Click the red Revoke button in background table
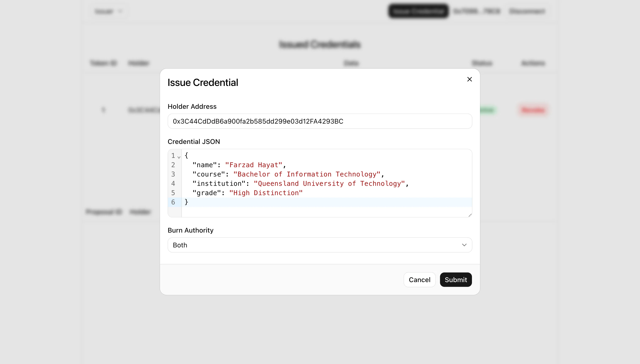 click(533, 110)
